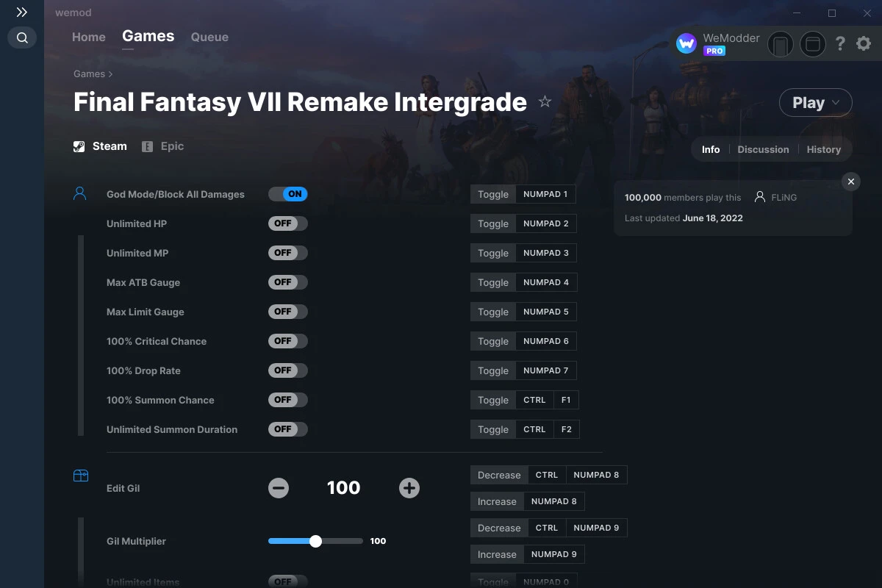Click the first controller icon near WeModder profile
The image size is (882, 588).
pos(781,43)
